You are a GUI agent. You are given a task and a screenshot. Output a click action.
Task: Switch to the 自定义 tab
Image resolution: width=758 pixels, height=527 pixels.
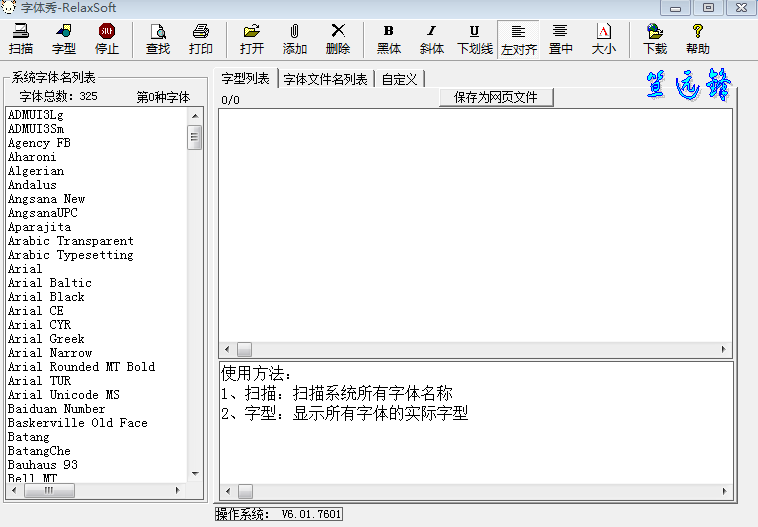pyautogui.click(x=399, y=79)
